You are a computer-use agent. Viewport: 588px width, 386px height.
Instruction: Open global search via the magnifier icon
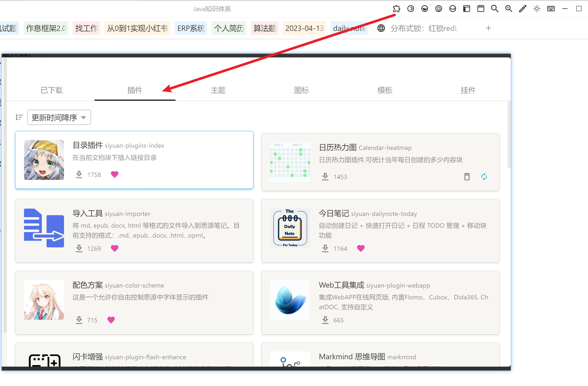click(495, 9)
